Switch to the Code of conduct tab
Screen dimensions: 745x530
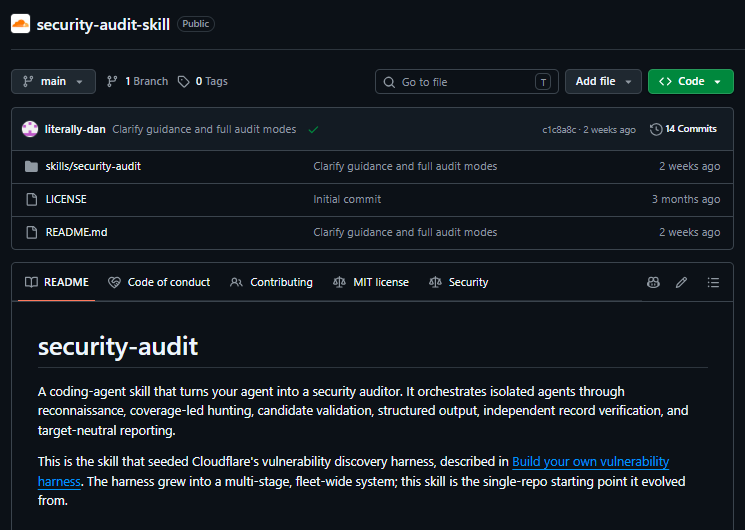pyautogui.click(x=159, y=282)
